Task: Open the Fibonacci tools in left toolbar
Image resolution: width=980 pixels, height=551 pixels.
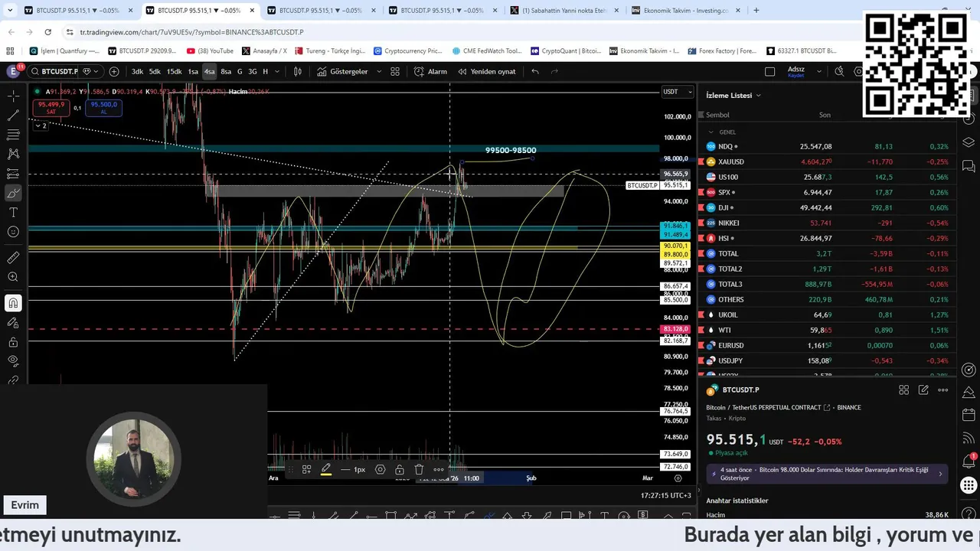Action: 13,135
